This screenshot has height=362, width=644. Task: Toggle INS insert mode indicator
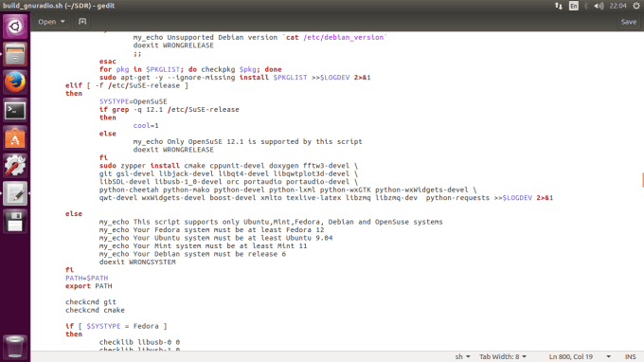pos(631,356)
